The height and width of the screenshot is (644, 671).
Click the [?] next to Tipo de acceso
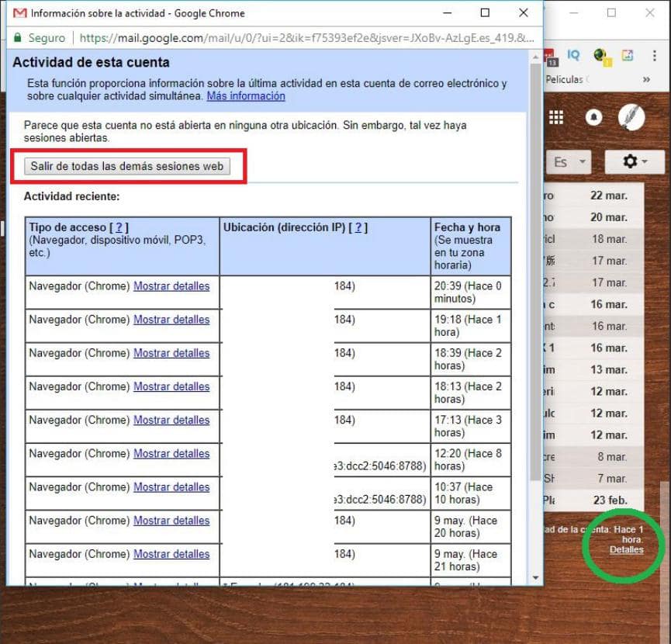coord(119,227)
